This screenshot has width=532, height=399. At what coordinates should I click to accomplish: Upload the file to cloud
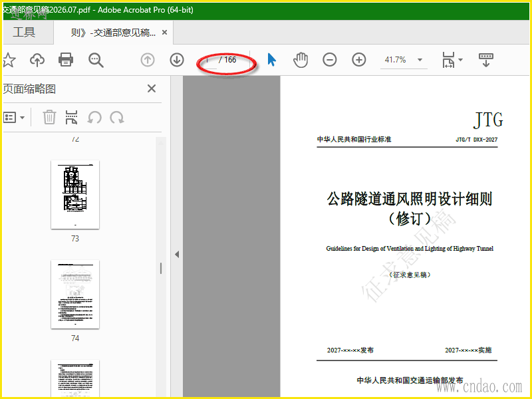click(37, 60)
